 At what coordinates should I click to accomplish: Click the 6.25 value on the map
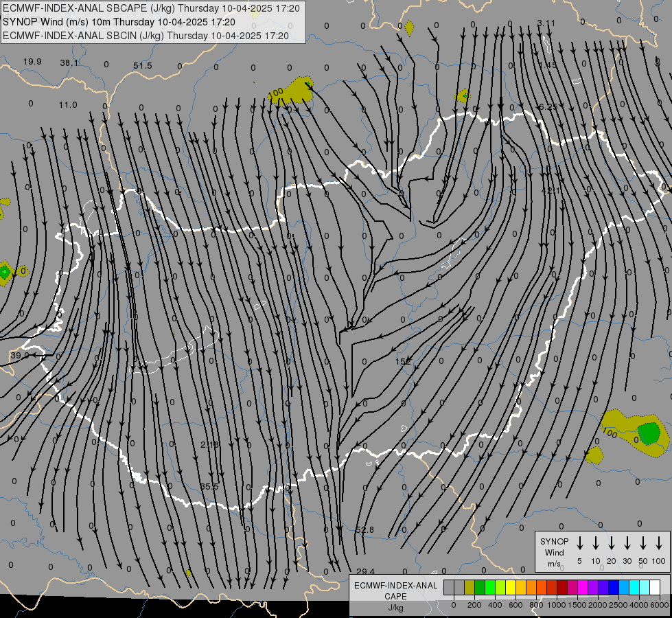[x=548, y=107]
